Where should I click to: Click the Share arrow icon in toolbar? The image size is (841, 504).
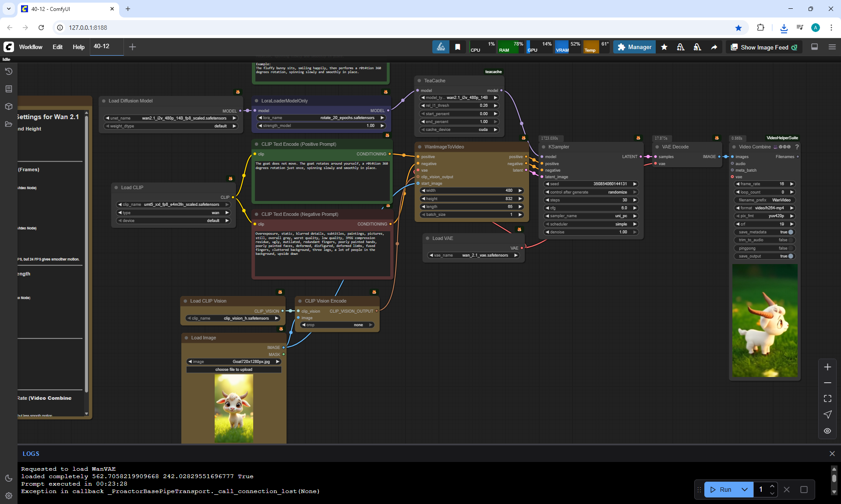tap(714, 47)
